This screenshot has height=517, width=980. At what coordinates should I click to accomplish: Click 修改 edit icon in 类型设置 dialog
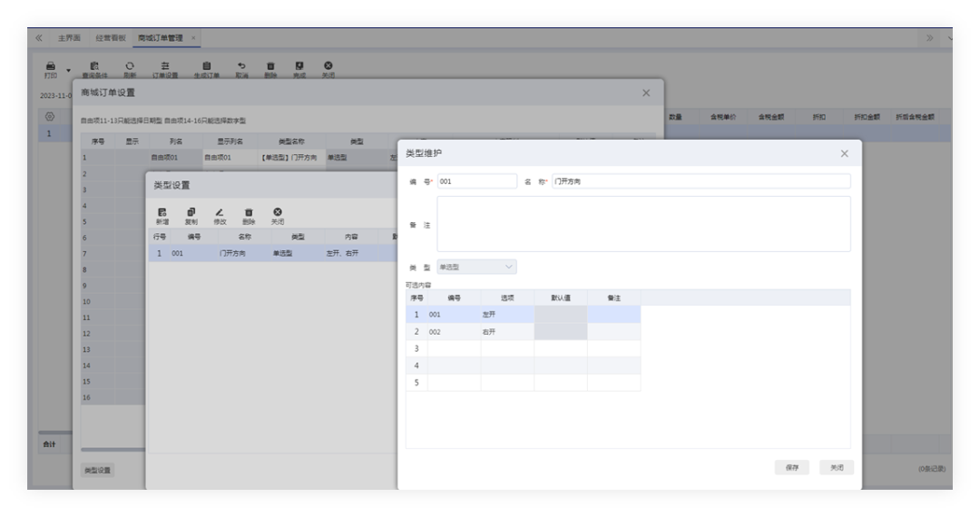[x=220, y=212]
